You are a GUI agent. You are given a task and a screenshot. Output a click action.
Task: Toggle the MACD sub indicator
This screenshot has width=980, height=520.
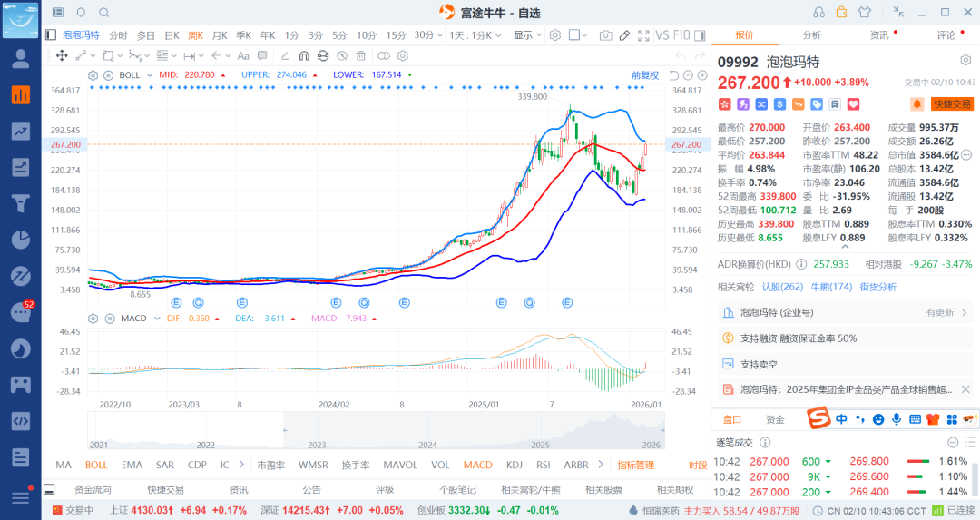pos(477,465)
